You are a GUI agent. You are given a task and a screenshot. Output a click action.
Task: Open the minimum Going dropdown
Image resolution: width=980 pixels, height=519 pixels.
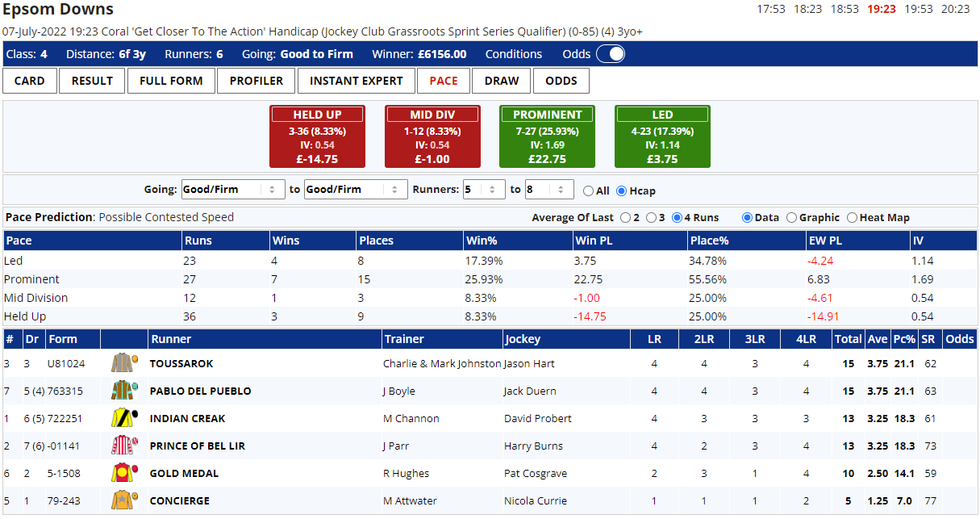(x=233, y=190)
